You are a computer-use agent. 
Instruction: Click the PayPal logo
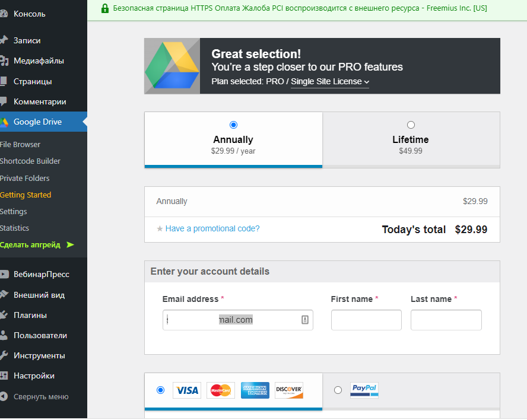[364, 390]
